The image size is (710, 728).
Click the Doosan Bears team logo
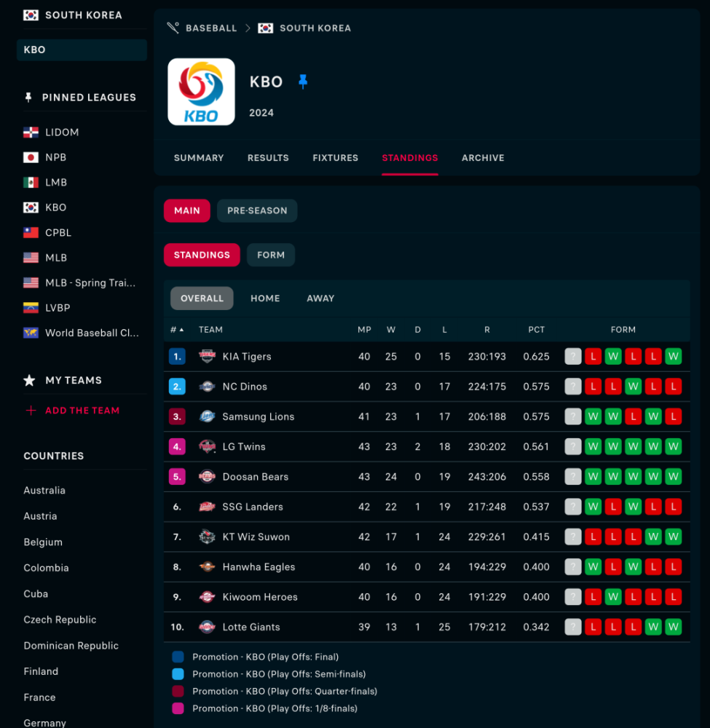pyautogui.click(x=207, y=476)
